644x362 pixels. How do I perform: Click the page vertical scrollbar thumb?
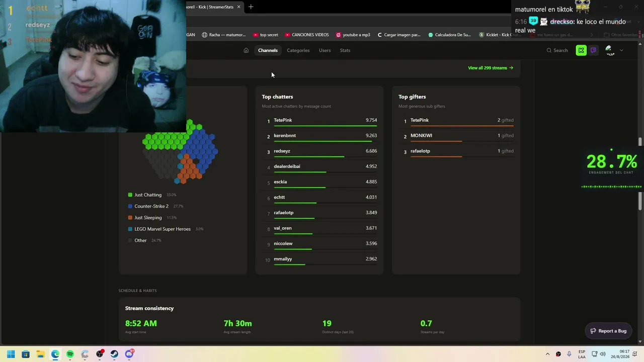640,174
